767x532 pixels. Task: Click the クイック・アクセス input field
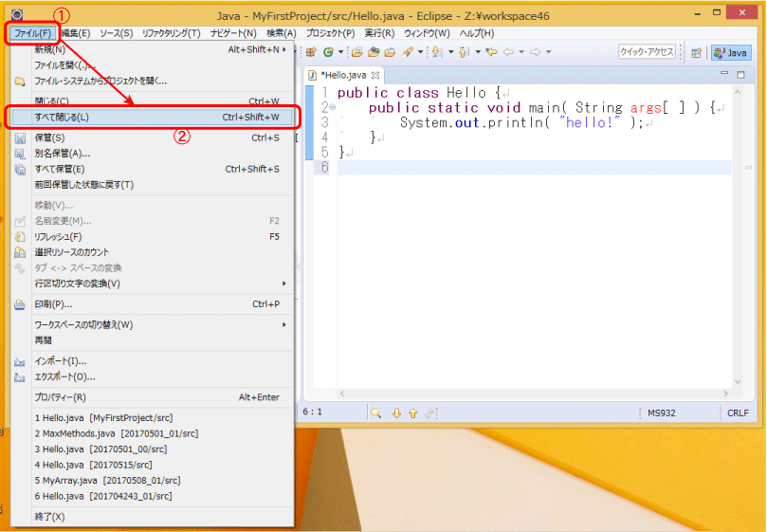647,52
